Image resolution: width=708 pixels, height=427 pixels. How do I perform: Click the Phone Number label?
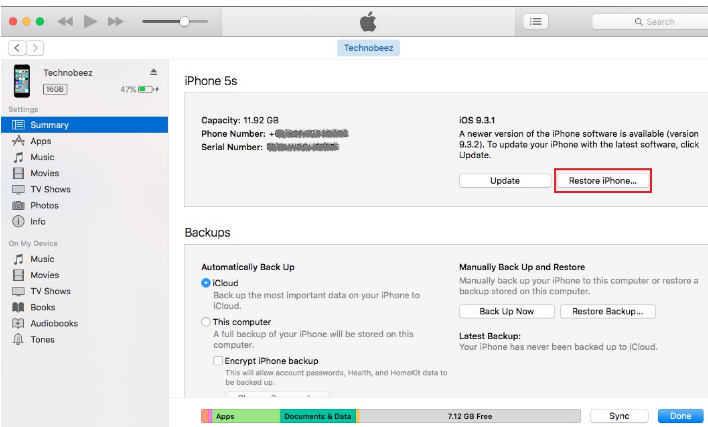pos(233,134)
